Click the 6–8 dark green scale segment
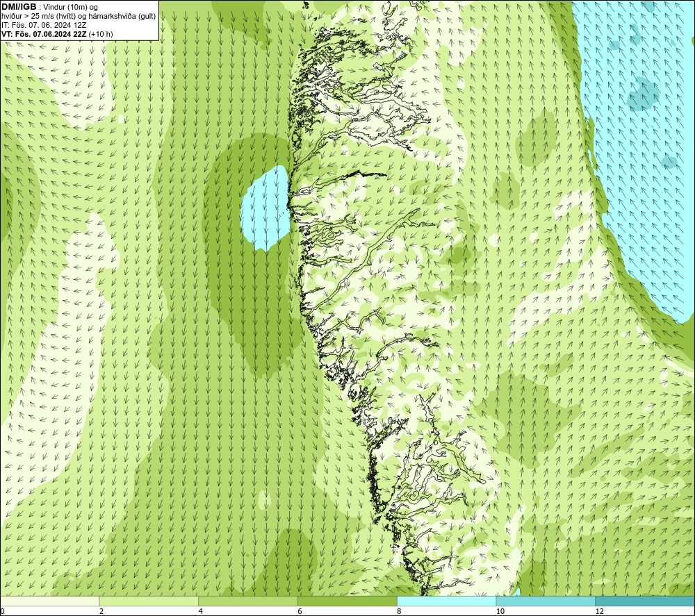Viewport: 695px width, 616px height. pos(347,601)
